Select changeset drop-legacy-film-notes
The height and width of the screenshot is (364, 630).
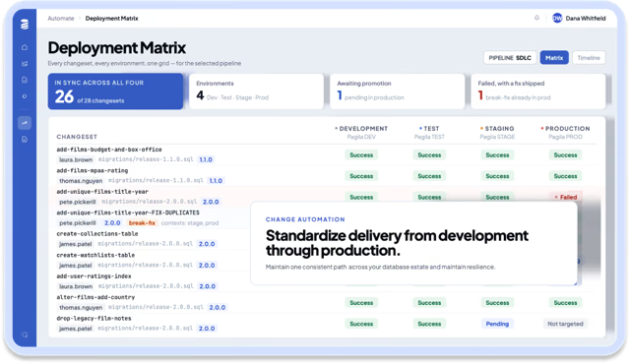click(94, 318)
